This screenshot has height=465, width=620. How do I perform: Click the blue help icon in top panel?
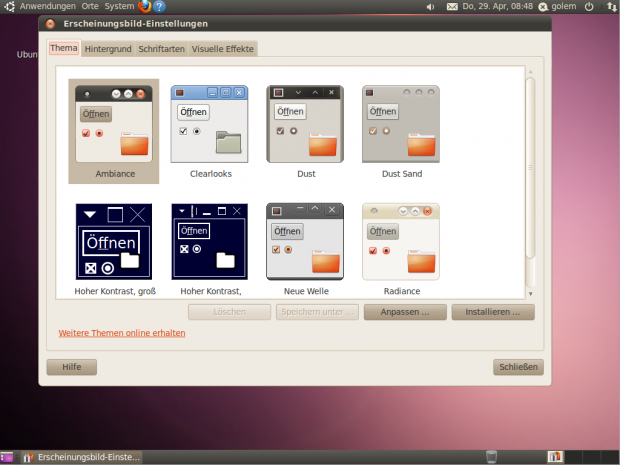coord(159,6)
